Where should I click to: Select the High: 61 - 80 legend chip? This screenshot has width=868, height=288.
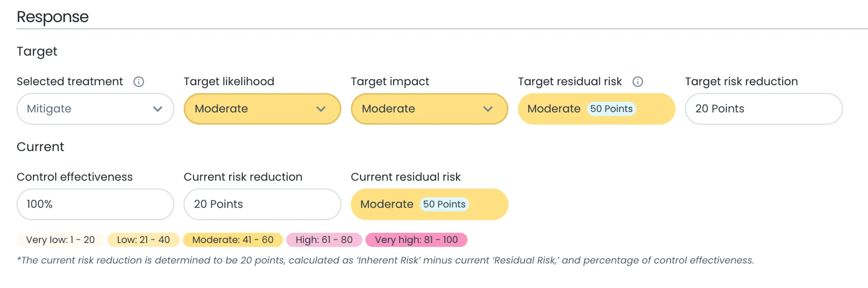tap(324, 240)
